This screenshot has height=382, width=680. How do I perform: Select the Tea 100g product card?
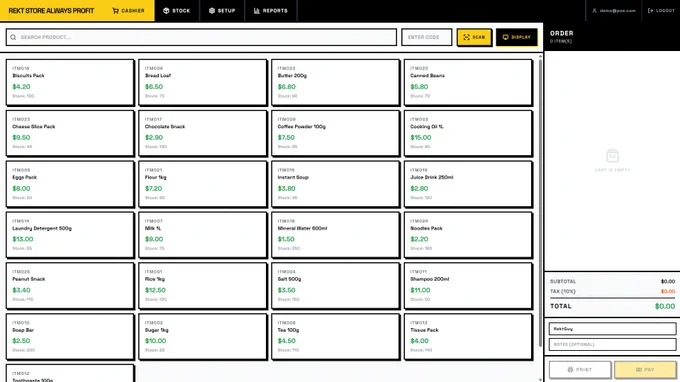coord(335,336)
